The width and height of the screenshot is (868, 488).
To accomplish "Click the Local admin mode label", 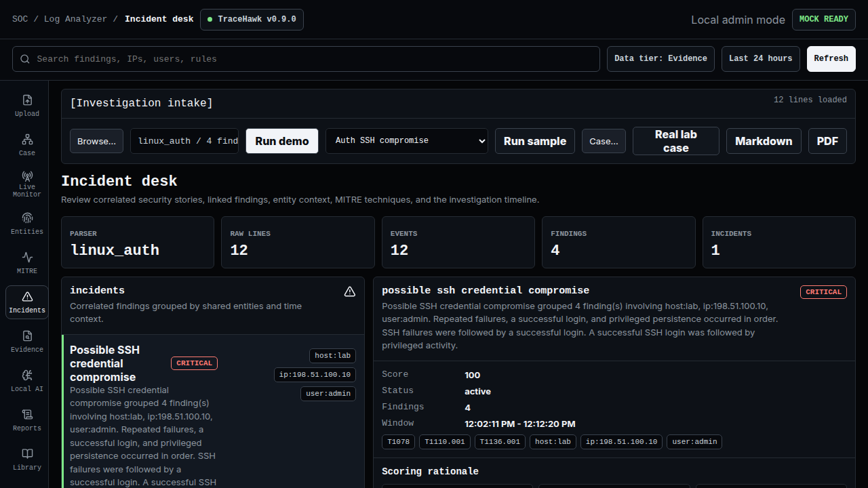I will pos(738,20).
